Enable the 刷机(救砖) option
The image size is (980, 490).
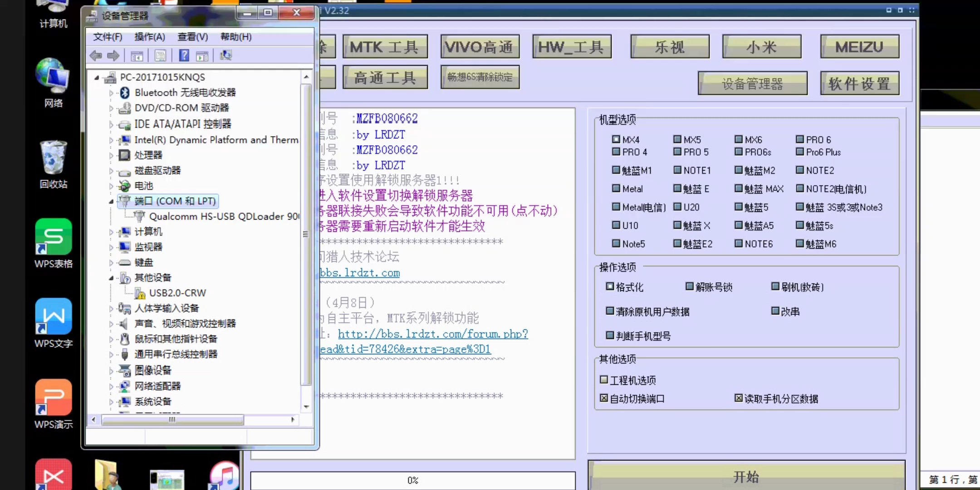(775, 286)
